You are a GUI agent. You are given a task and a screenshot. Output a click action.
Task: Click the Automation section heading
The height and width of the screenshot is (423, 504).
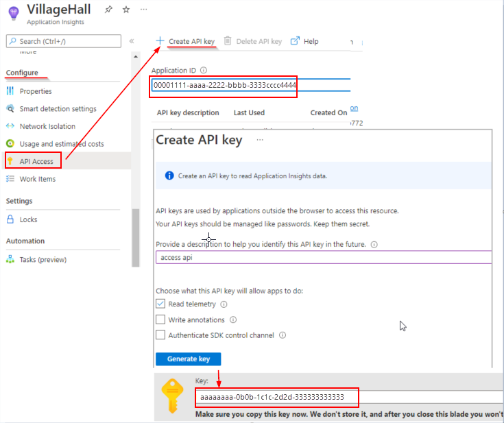(25, 241)
